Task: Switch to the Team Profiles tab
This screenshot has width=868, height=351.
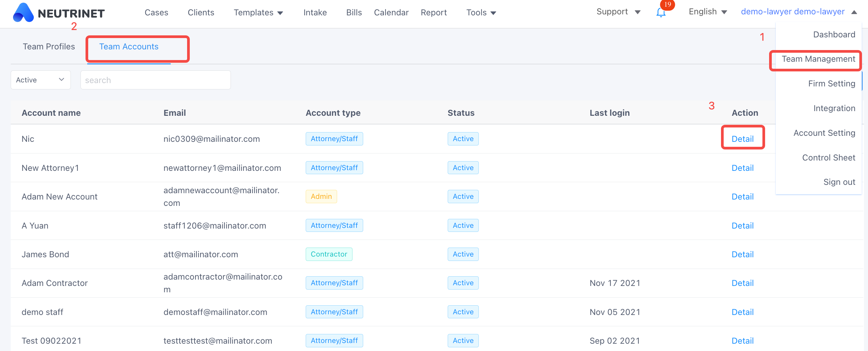Action: [x=49, y=46]
